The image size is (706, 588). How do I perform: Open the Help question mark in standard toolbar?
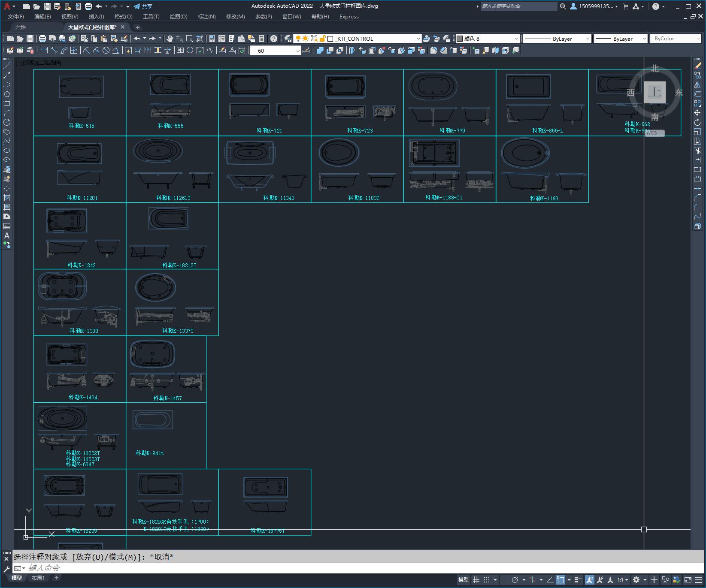[274, 39]
